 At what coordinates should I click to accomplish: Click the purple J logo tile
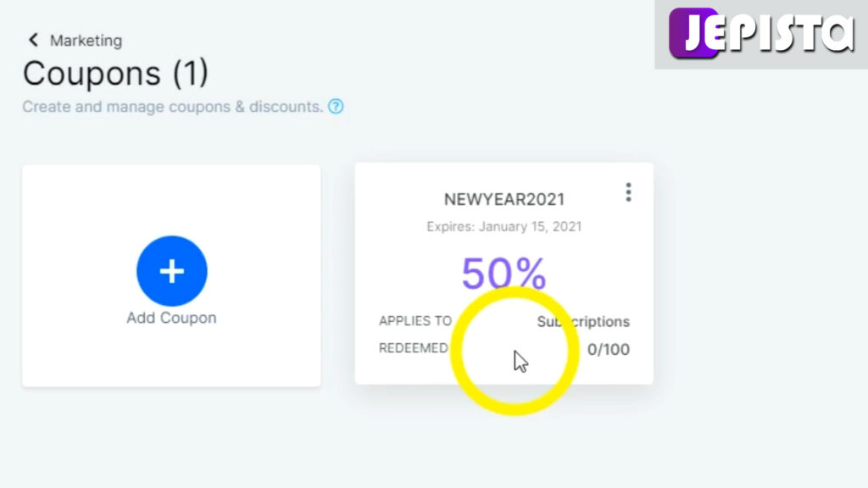click(694, 33)
